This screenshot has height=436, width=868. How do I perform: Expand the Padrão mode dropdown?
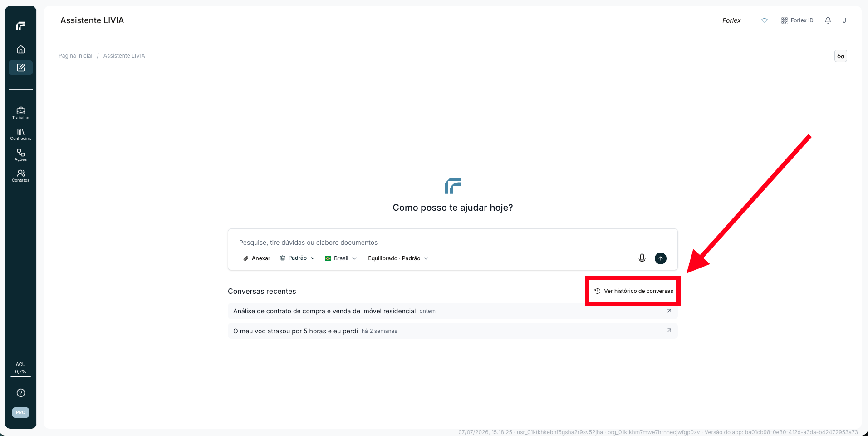pyautogui.click(x=297, y=258)
